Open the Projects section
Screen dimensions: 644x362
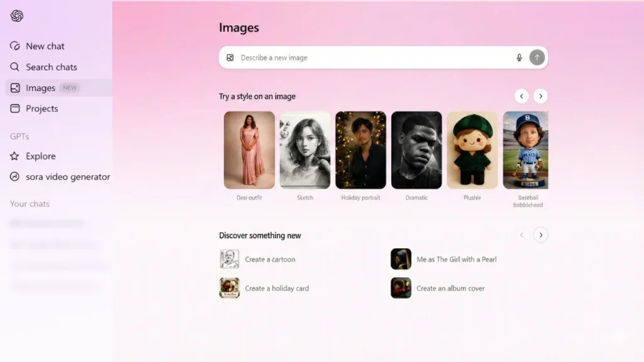tap(41, 108)
